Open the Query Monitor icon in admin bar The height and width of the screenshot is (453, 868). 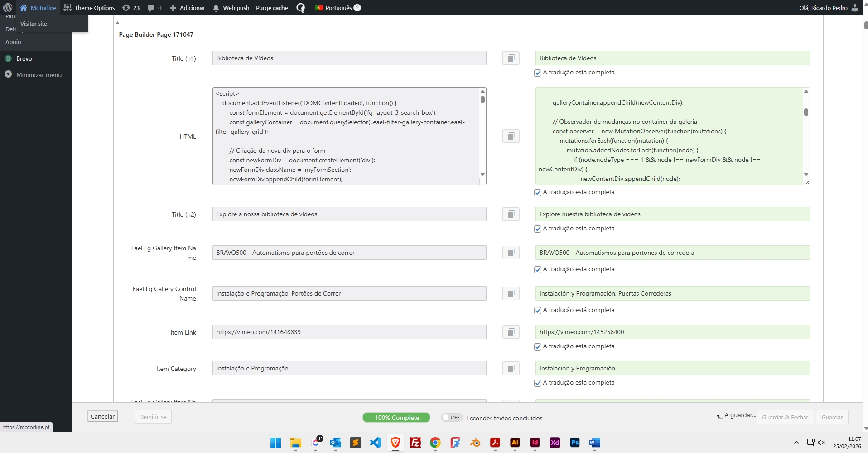pos(300,8)
